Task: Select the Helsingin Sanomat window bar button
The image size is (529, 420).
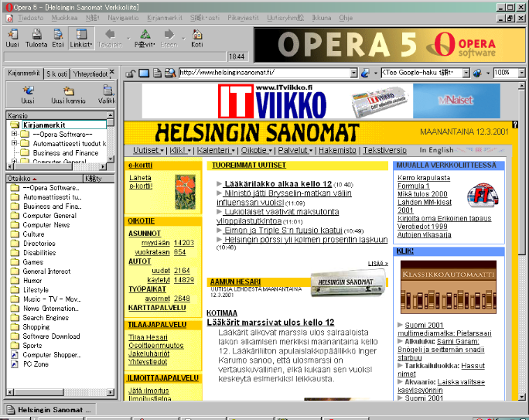Action: click(x=49, y=410)
